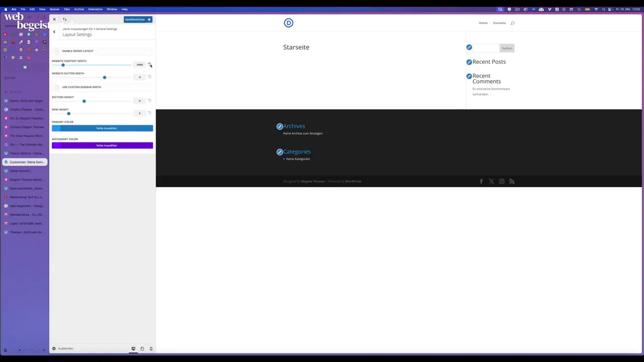Edit the Archives widget via pencil icon
The image size is (644, 362).
pyautogui.click(x=280, y=126)
